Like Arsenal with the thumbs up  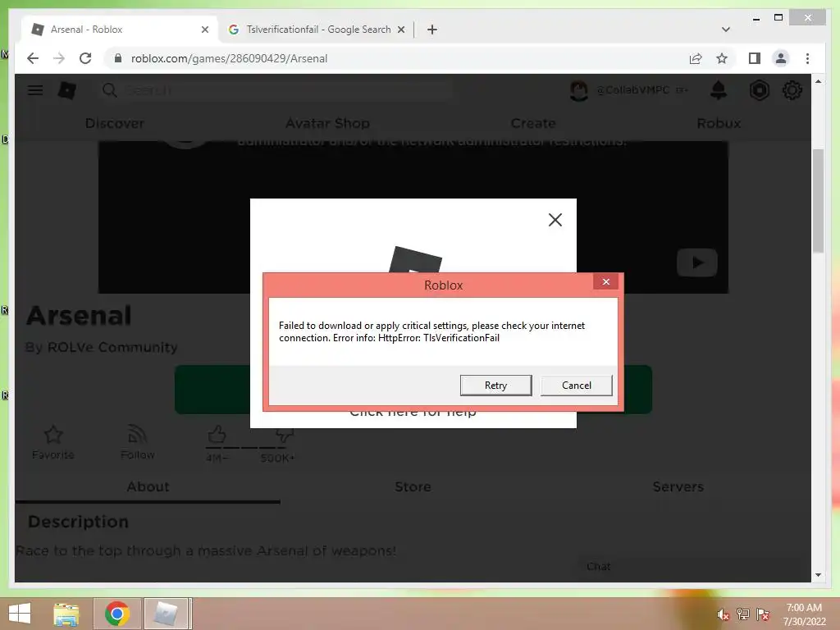217,435
